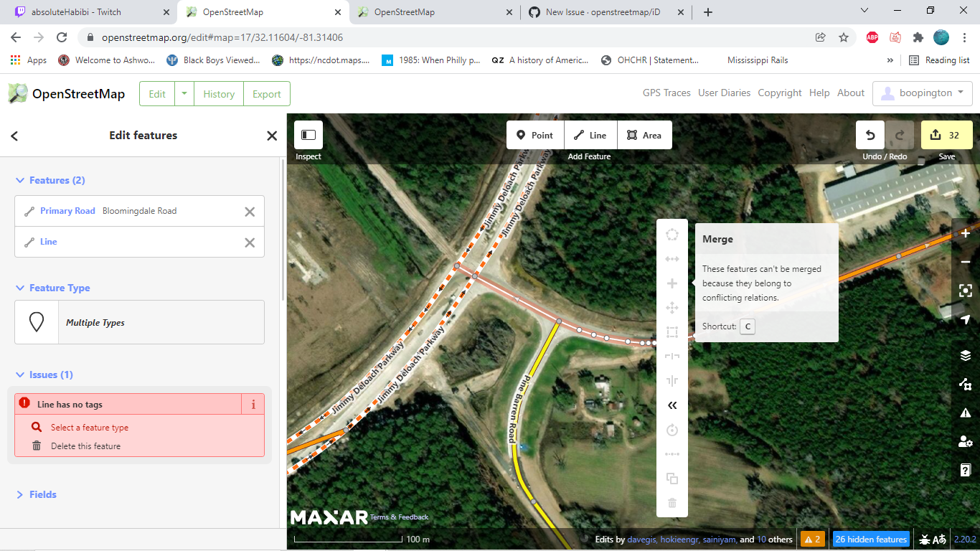Click the Redo arrow button
This screenshot has width=980, height=551.
900,135
